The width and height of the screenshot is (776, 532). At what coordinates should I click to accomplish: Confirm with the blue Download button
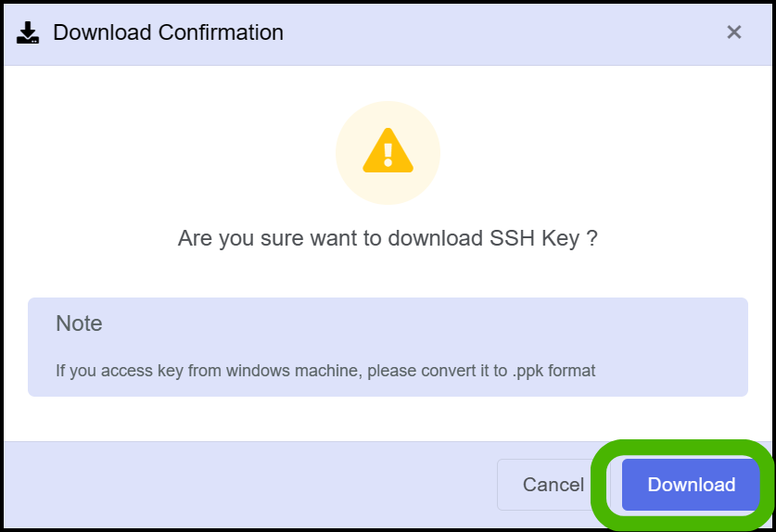tap(691, 485)
